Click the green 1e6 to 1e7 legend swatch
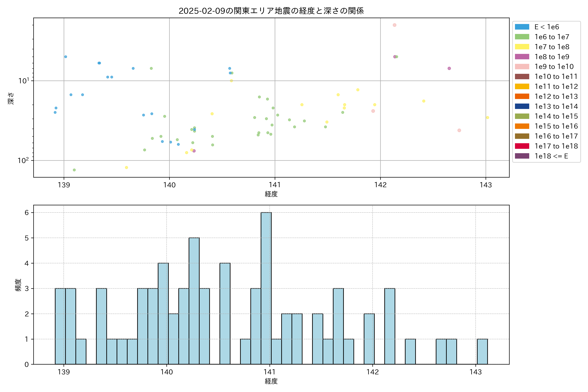 tap(522, 37)
